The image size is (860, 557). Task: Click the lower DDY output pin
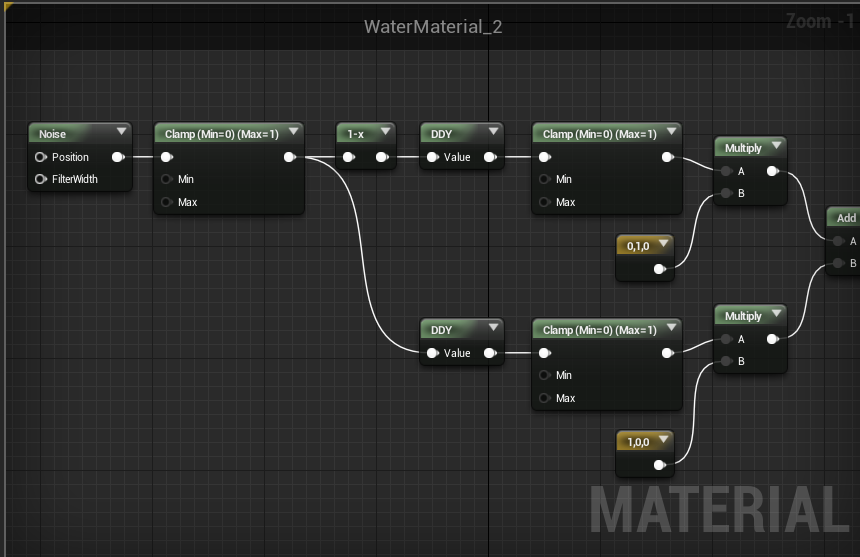pos(490,353)
